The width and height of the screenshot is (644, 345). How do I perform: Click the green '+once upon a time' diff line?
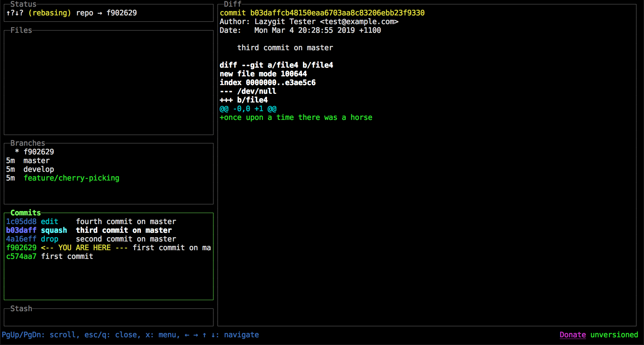(296, 117)
